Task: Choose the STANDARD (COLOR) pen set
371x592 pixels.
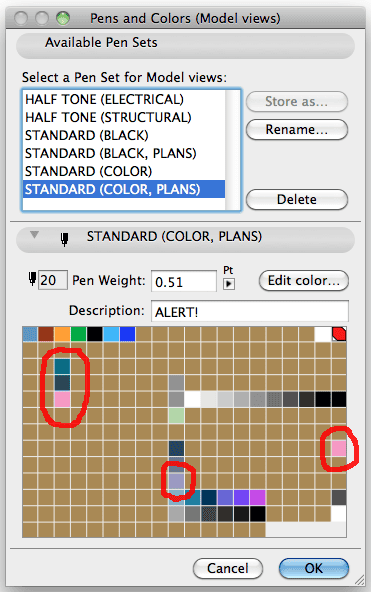Action: tap(88, 171)
